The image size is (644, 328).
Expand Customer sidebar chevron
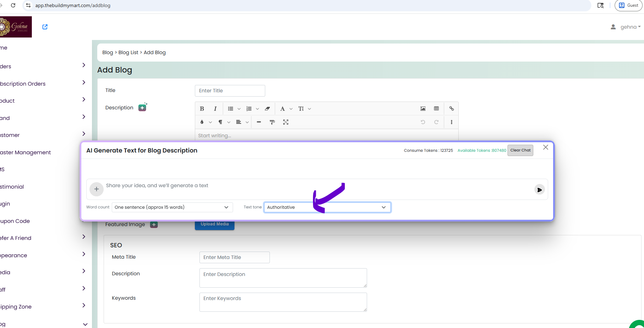click(x=84, y=134)
